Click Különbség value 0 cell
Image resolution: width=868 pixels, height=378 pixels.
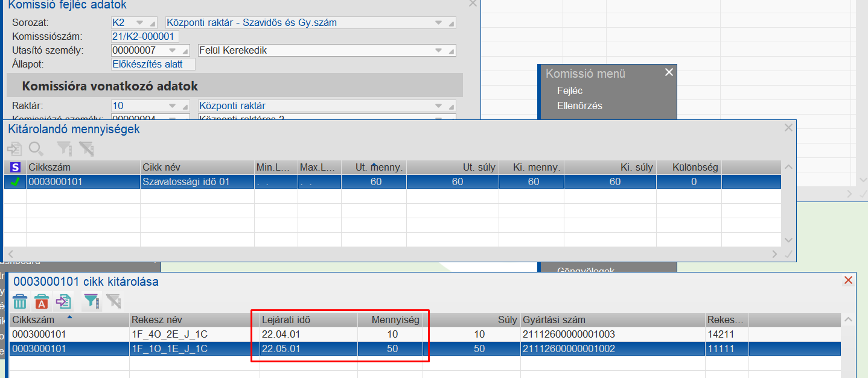[x=689, y=181]
